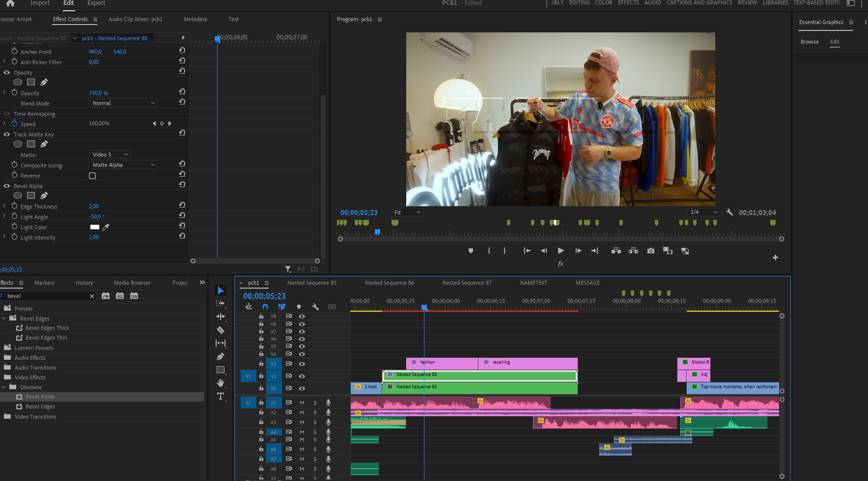Image resolution: width=868 pixels, height=481 pixels.
Task: Open Composite Using dropdown
Action: [123, 165]
